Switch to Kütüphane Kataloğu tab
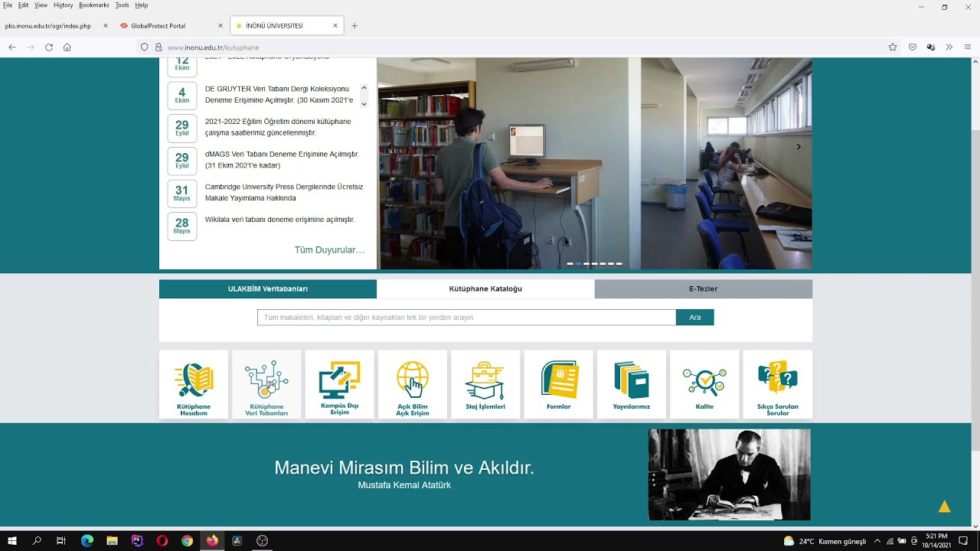980x551 pixels. pyautogui.click(x=485, y=289)
